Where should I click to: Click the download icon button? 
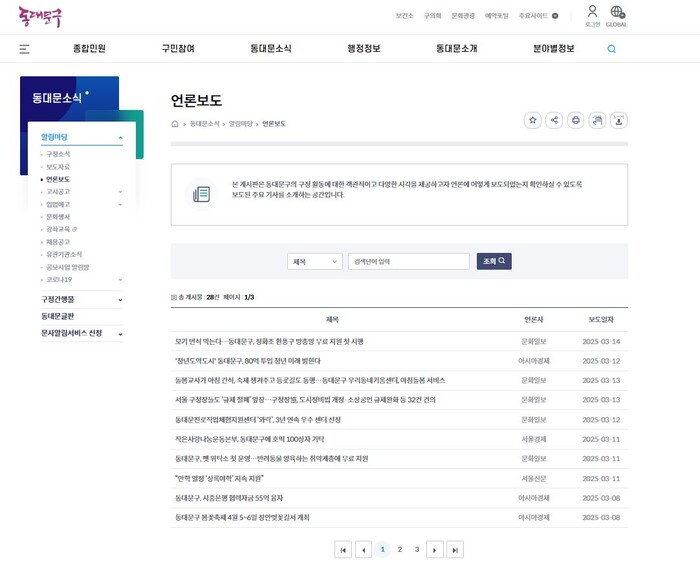click(x=619, y=120)
